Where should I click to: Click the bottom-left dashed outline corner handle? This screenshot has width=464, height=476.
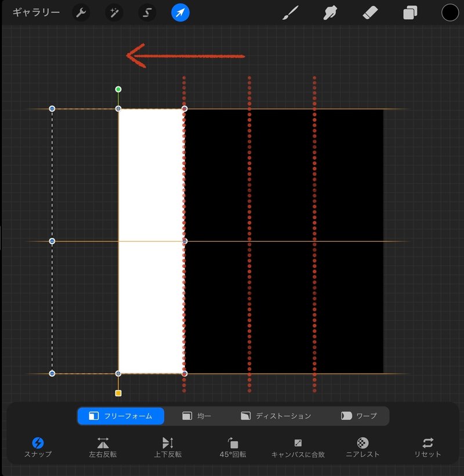(52, 374)
